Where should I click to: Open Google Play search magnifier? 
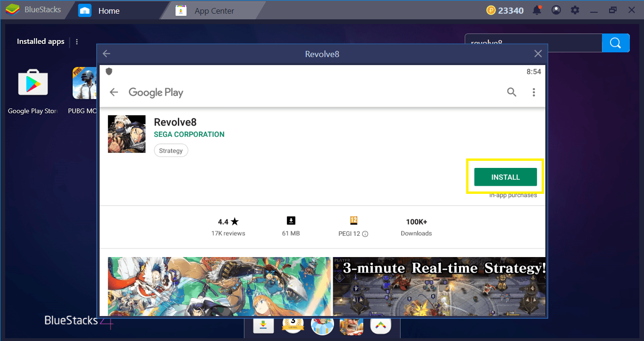click(511, 92)
